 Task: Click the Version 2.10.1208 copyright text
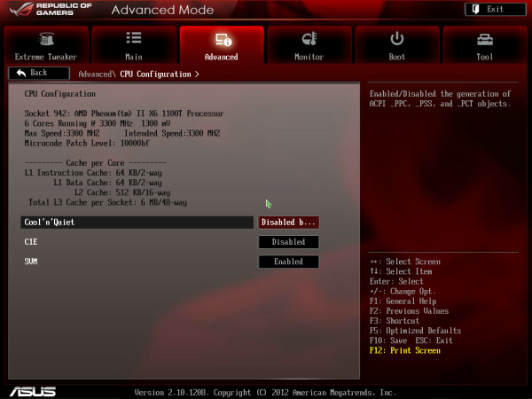click(x=265, y=393)
